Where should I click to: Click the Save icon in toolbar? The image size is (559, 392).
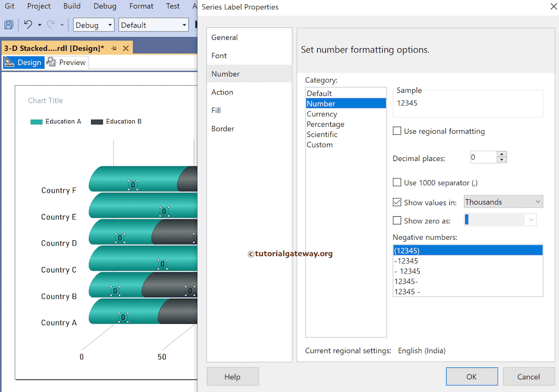click(x=9, y=25)
